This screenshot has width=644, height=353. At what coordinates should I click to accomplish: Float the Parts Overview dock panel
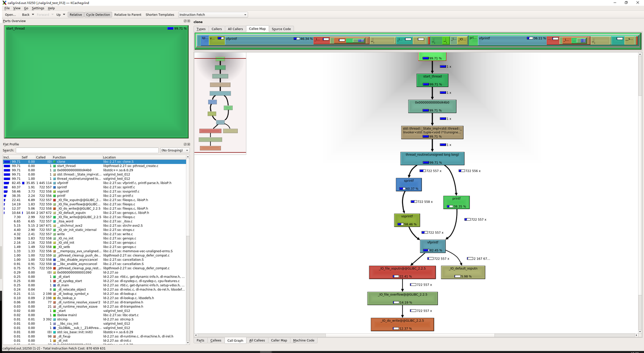click(185, 21)
